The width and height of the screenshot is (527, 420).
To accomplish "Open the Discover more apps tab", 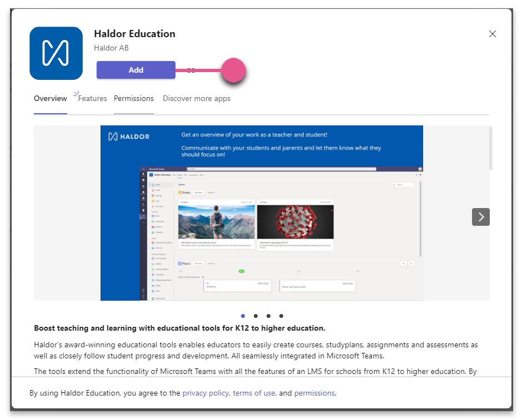I will pos(197,98).
